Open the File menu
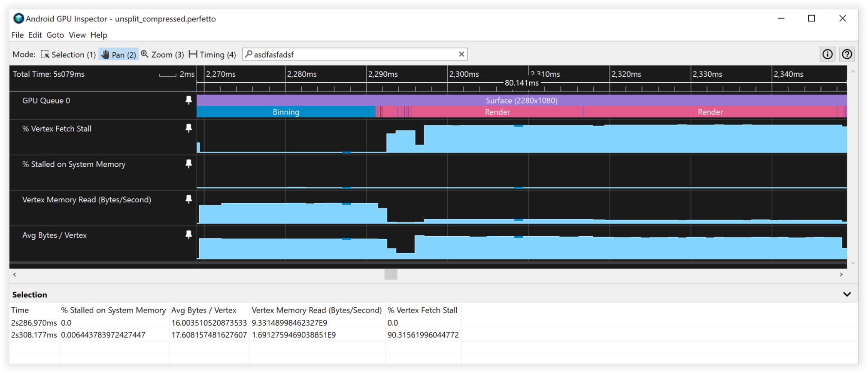Screen dimensions: 868x373 point(18,35)
